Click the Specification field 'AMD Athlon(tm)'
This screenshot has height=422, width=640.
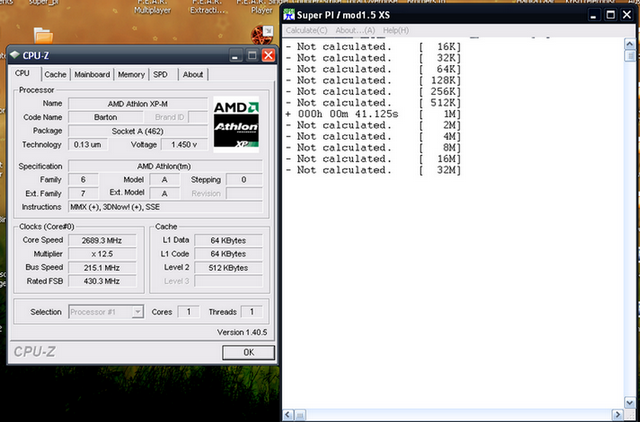pyautogui.click(x=165, y=166)
